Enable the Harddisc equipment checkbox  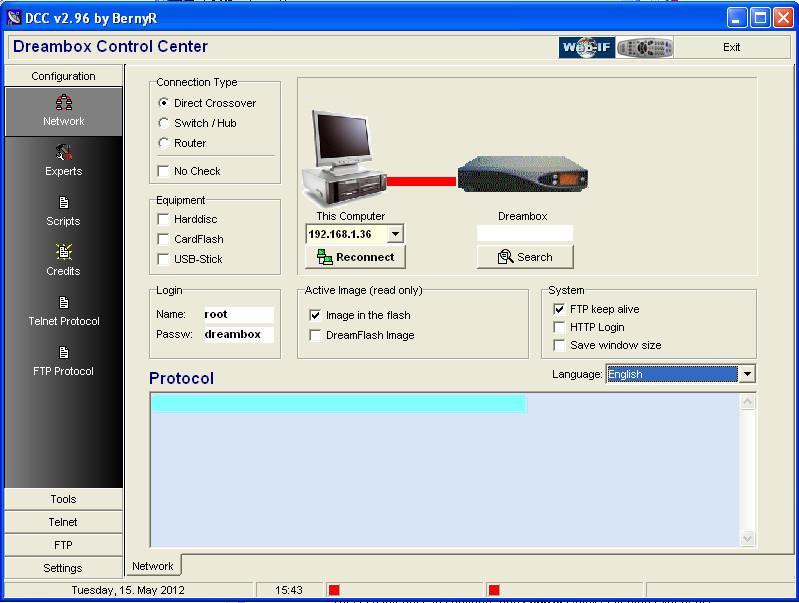[164, 219]
